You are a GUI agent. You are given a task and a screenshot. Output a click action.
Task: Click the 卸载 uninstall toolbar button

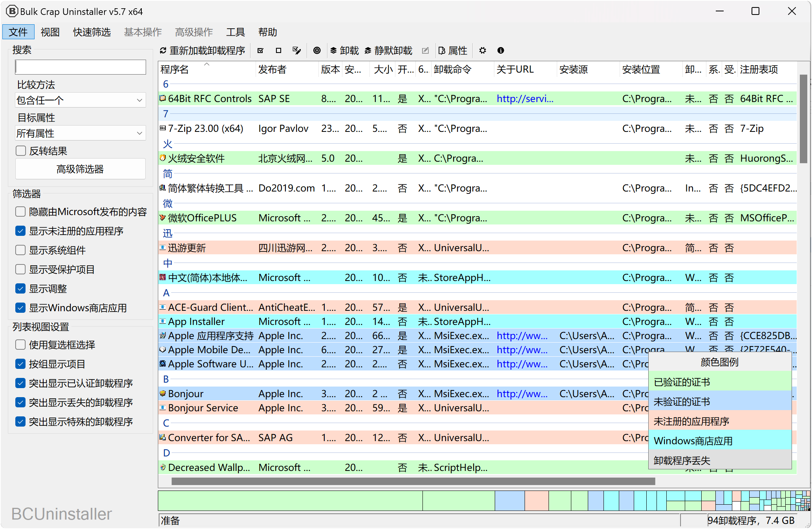pos(344,51)
